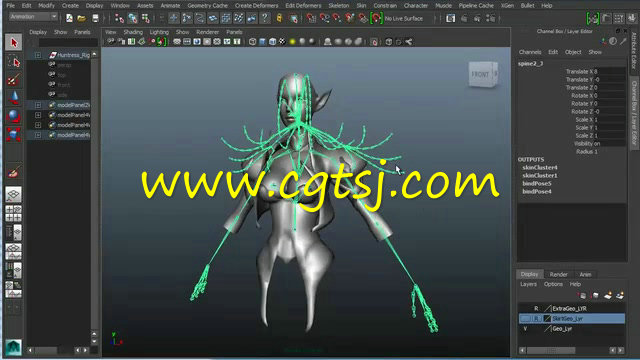Click the Save Scene disk icon
Image resolution: width=640 pixels, height=360 pixels.
[x=95, y=18]
